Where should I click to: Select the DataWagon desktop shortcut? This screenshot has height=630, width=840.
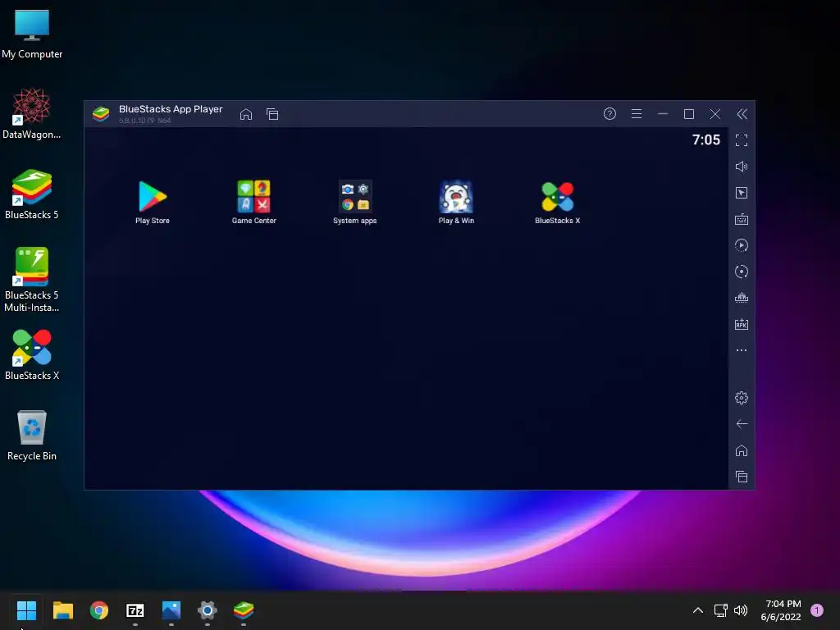[32, 113]
